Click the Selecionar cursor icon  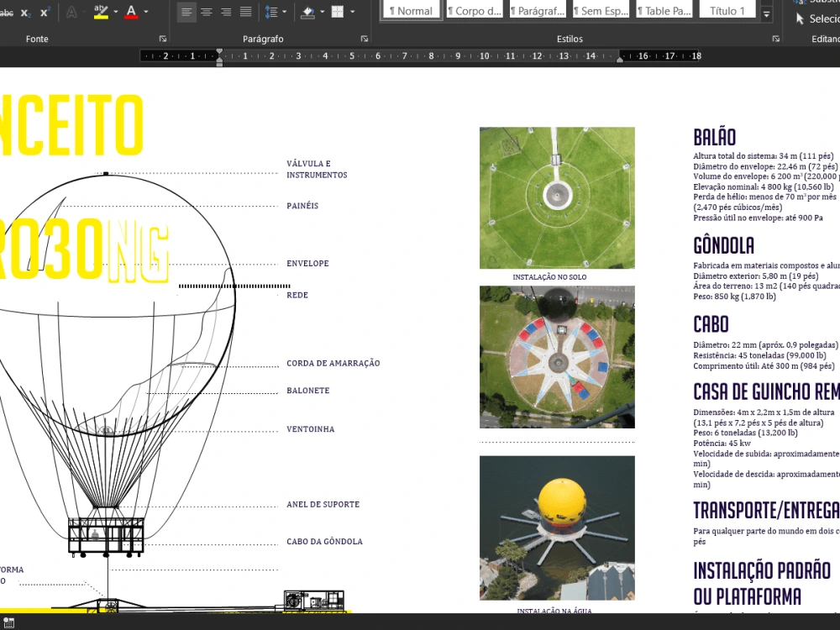[800, 18]
